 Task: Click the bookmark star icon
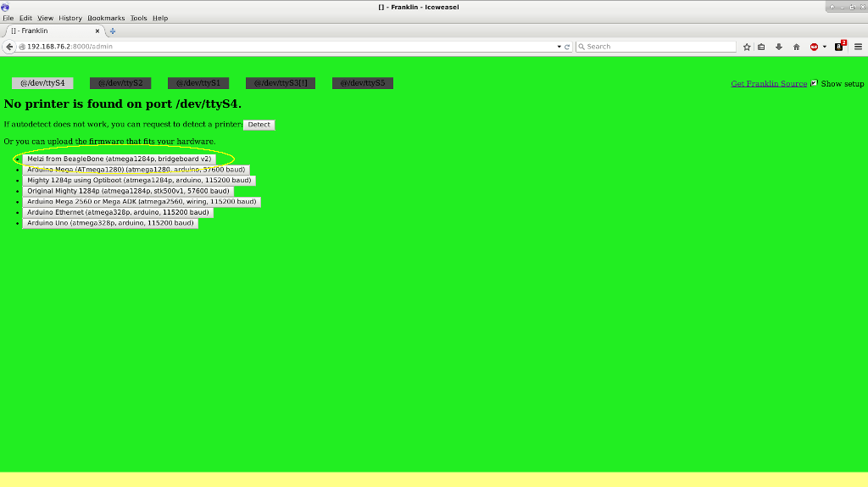tap(747, 47)
